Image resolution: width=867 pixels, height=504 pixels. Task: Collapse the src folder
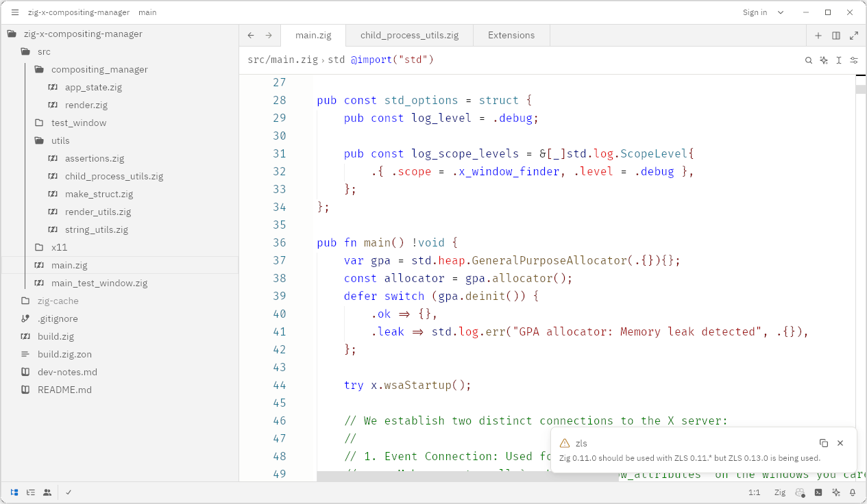[119, 51]
